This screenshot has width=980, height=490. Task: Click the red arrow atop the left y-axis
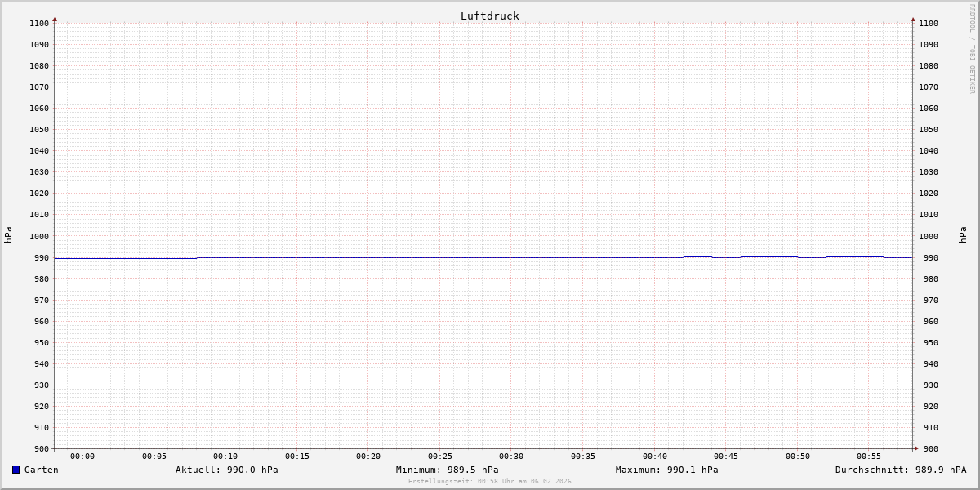[x=55, y=19]
